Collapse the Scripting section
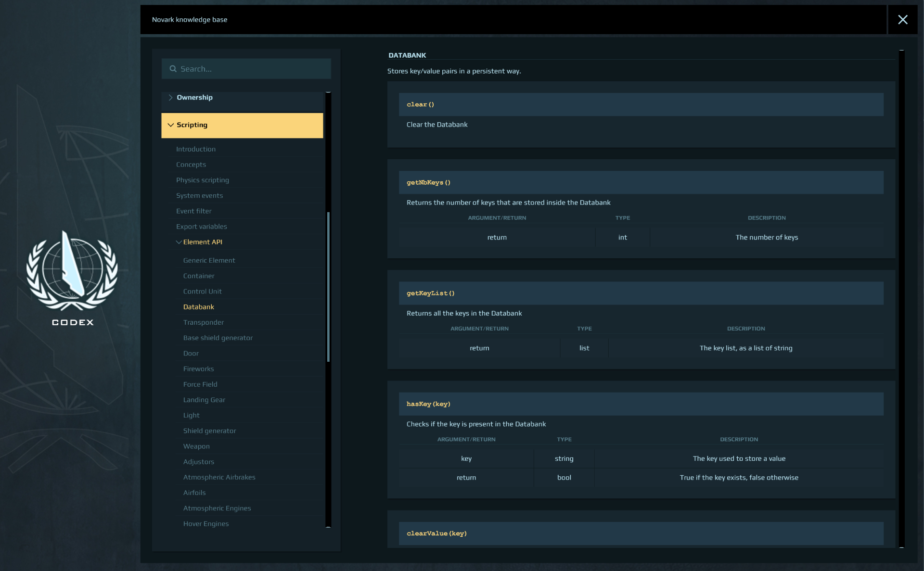The image size is (924, 571). 192,125
